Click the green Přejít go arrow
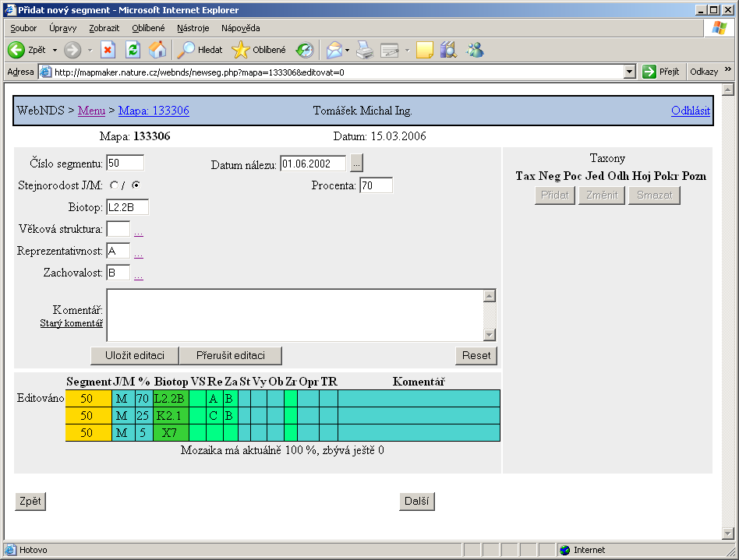Screen dimensions: 739x560 (649, 72)
